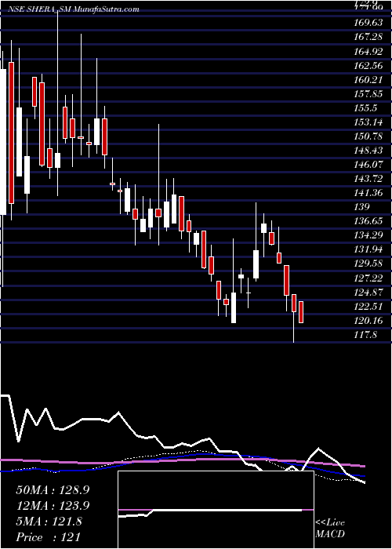Select the 134.29 price axis label
Screen dimensions: 392x549
click(x=368, y=235)
